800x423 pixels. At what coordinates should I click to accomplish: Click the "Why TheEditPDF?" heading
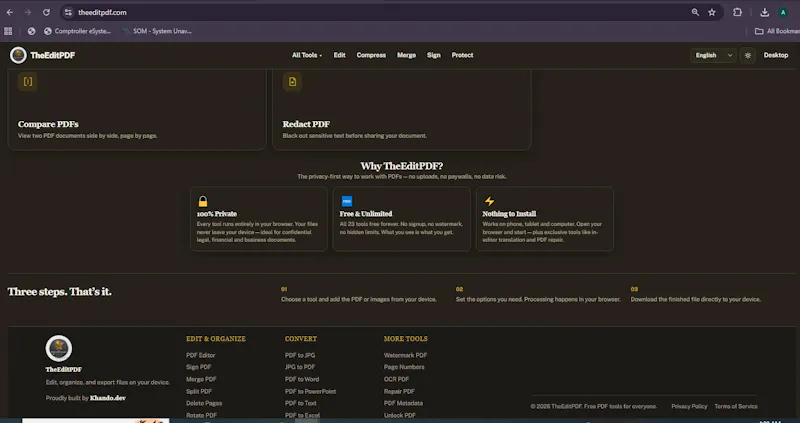coord(402,166)
